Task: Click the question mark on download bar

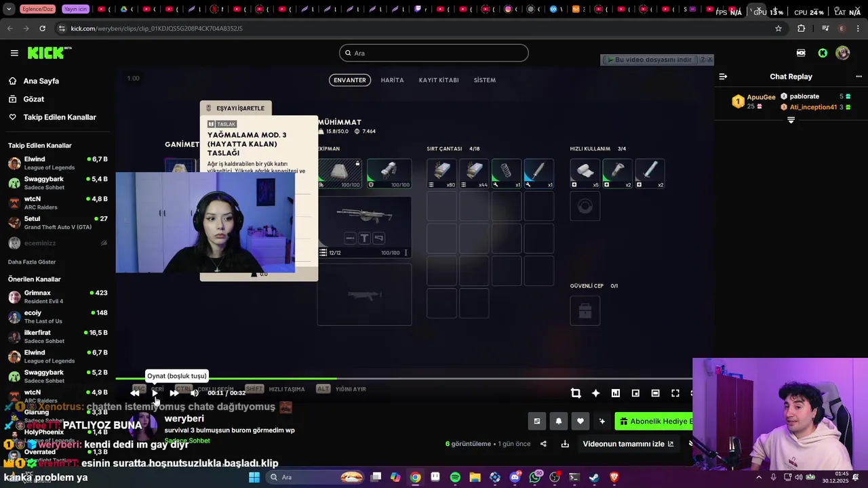Action: [x=703, y=60]
